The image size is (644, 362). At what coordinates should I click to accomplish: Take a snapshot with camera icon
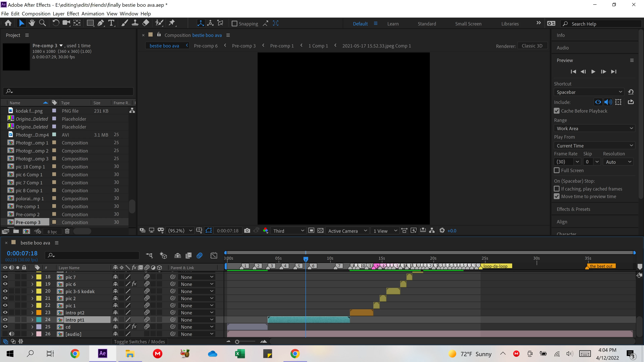(x=247, y=231)
